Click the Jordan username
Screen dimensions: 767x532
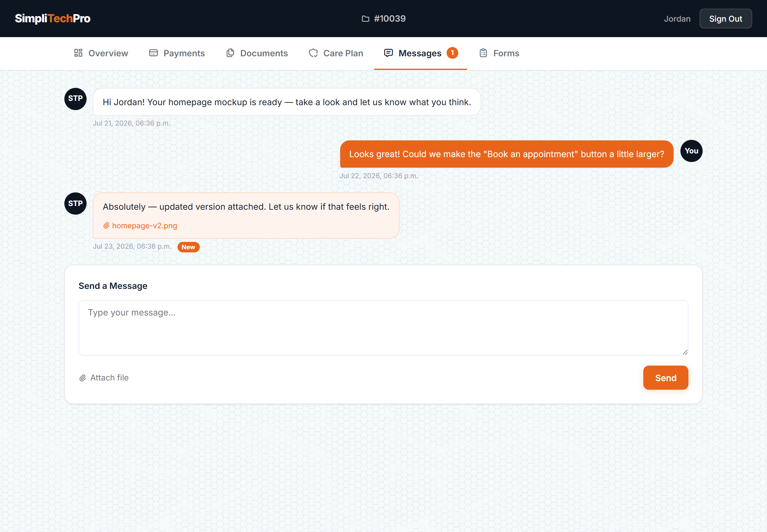point(677,19)
